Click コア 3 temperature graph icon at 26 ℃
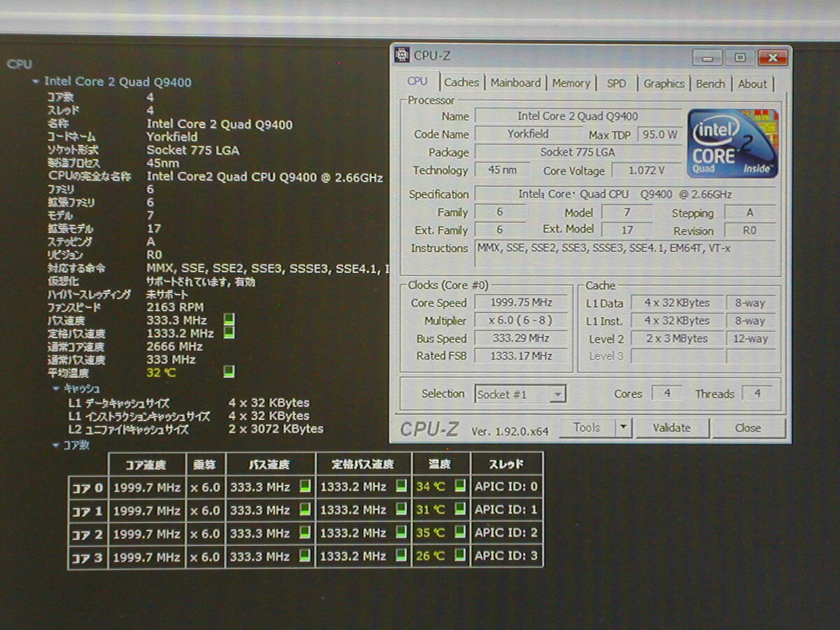Image resolution: width=840 pixels, height=630 pixels. click(x=460, y=556)
